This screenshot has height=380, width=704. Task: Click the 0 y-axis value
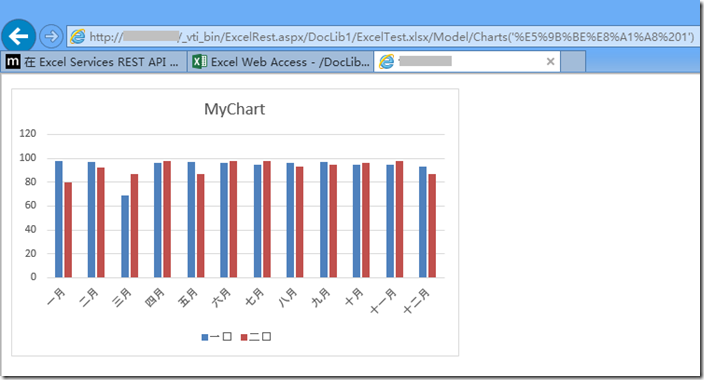pyautogui.click(x=33, y=277)
